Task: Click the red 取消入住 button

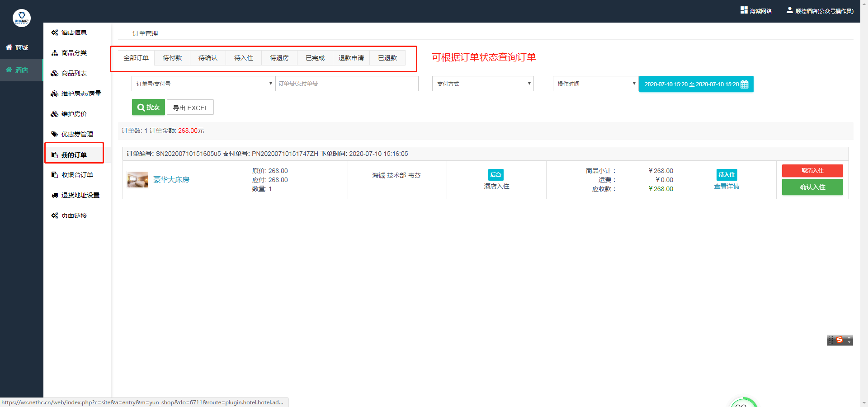Action: [x=812, y=171]
